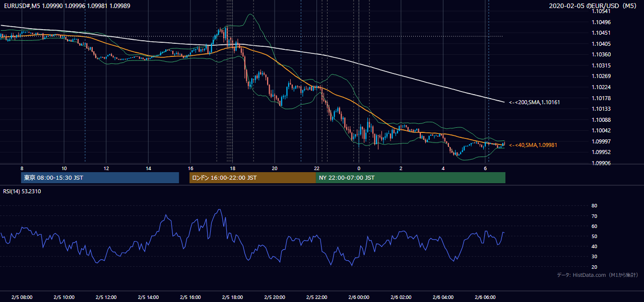The image size is (644, 302).
Task: Click hour label 8 under price chart
Action: click(x=22, y=168)
